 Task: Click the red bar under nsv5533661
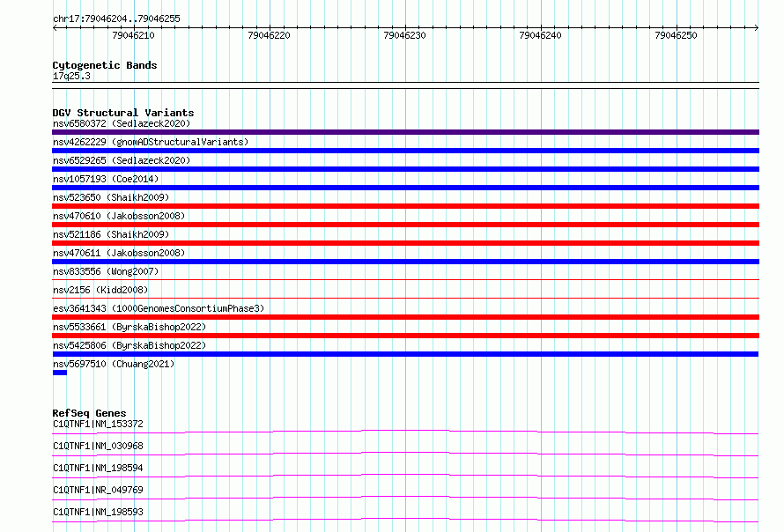coord(405,336)
